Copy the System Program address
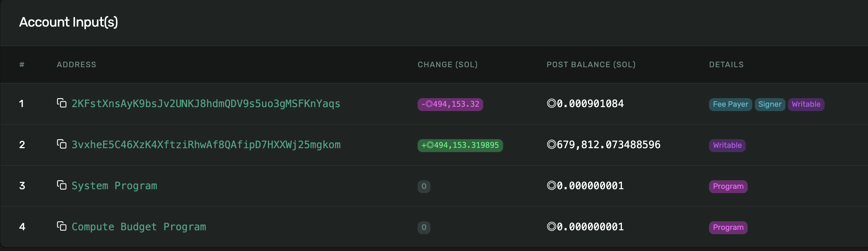868x251 pixels. [62, 185]
